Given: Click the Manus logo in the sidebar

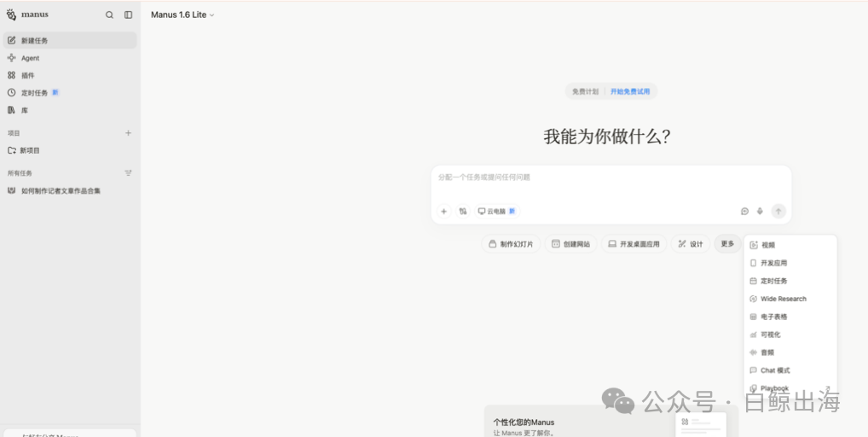Looking at the screenshot, I should point(27,15).
